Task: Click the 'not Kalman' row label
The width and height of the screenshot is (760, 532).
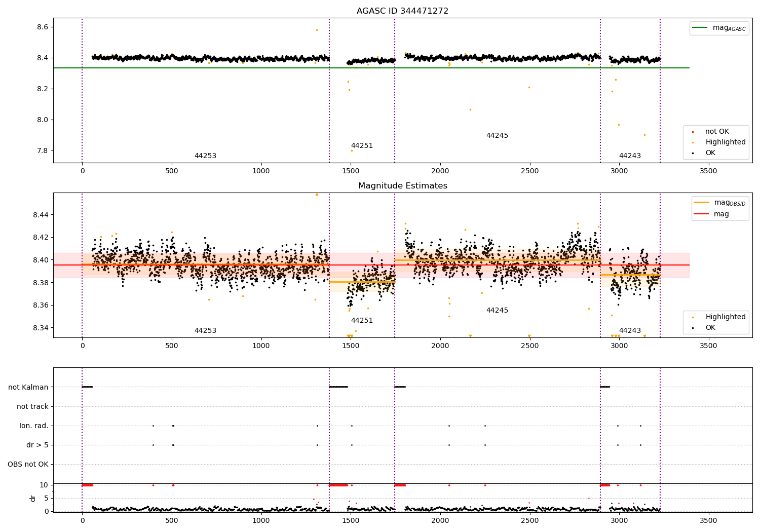Action: click(x=28, y=388)
